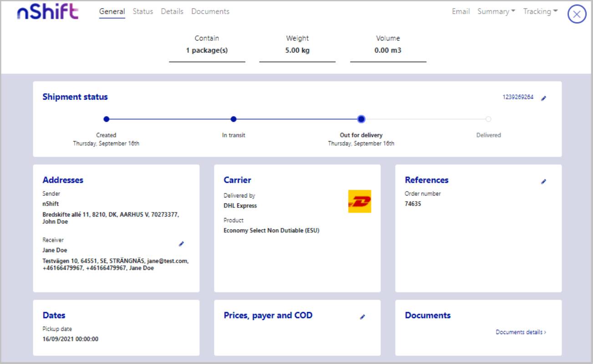
Task: Click the '5.00 kg' weight value
Action: click(x=297, y=51)
